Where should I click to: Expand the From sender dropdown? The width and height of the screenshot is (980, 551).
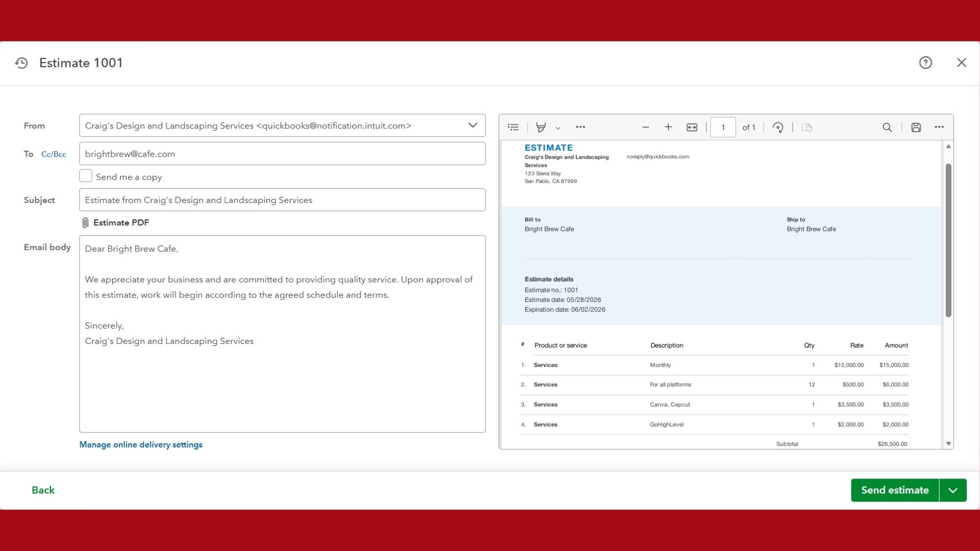[473, 126]
